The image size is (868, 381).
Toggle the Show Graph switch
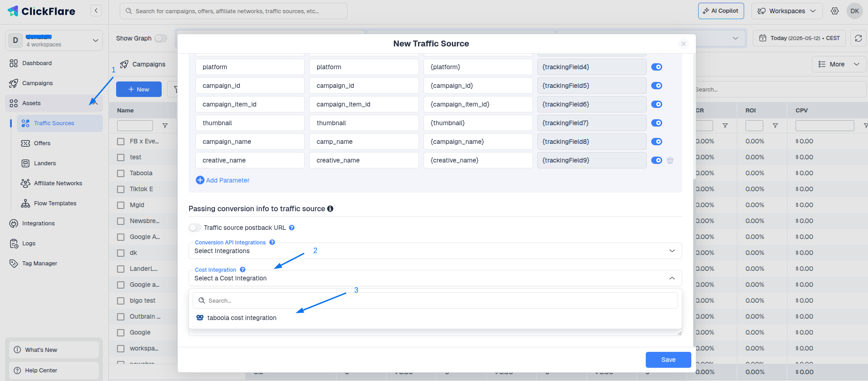161,38
